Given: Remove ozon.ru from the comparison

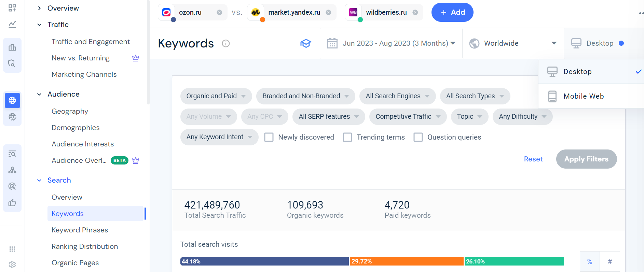Looking at the screenshot, I should 219,12.
